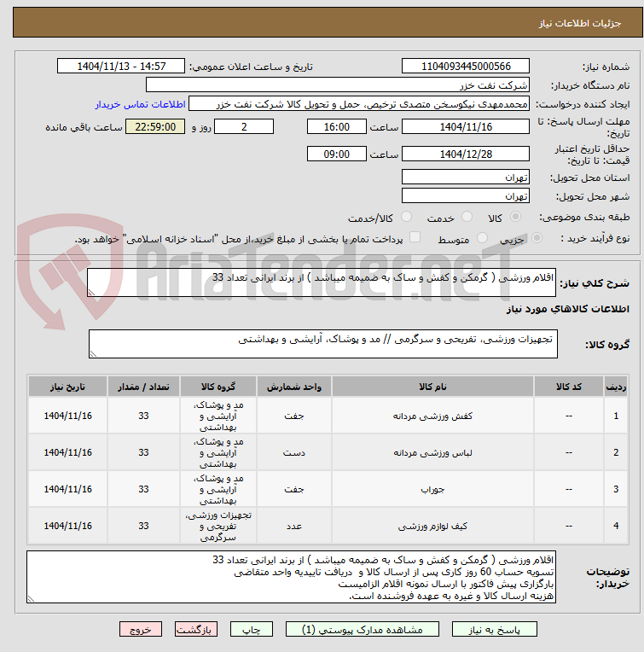Screen dimensions: 644x652
Task: Click row number 3 in the table
Action: click(616, 489)
